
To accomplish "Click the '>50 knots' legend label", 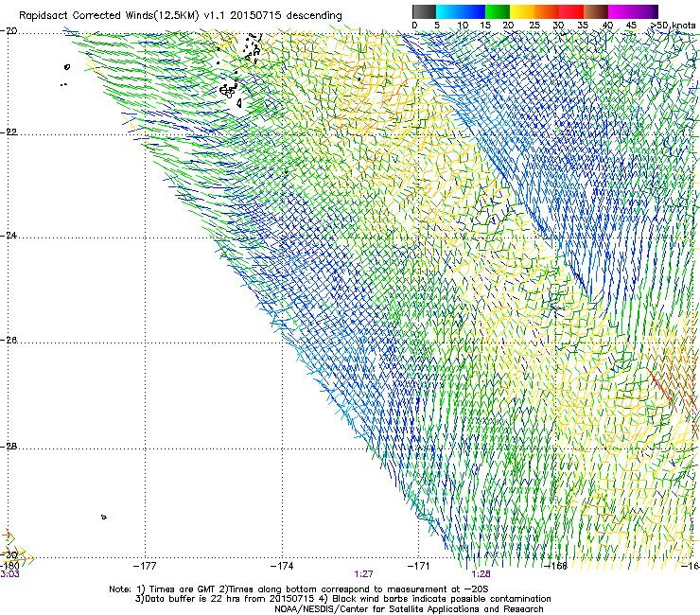I will (x=674, y=26).
